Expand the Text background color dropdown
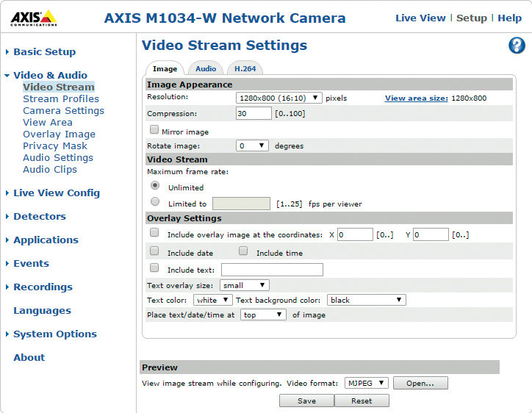 (366, 300)
